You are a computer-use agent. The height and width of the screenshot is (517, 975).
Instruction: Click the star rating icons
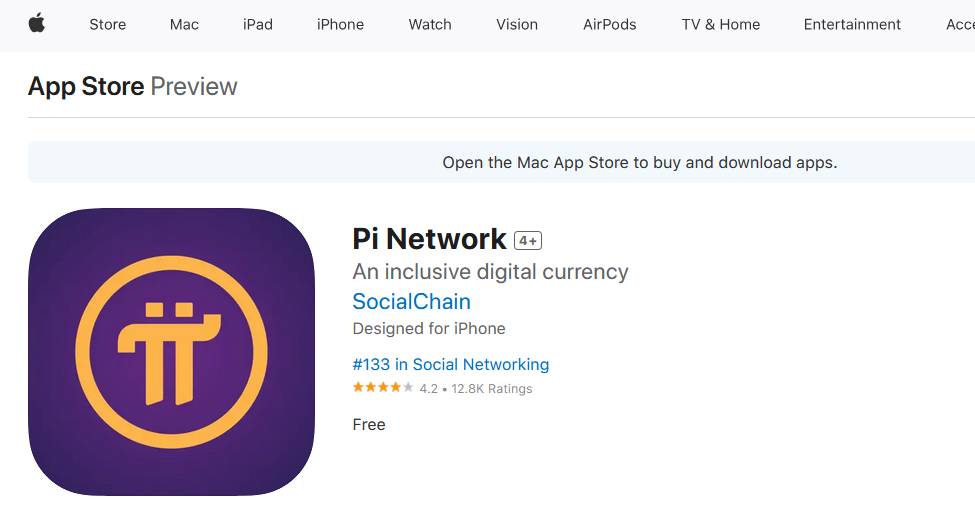pos(382,388)
